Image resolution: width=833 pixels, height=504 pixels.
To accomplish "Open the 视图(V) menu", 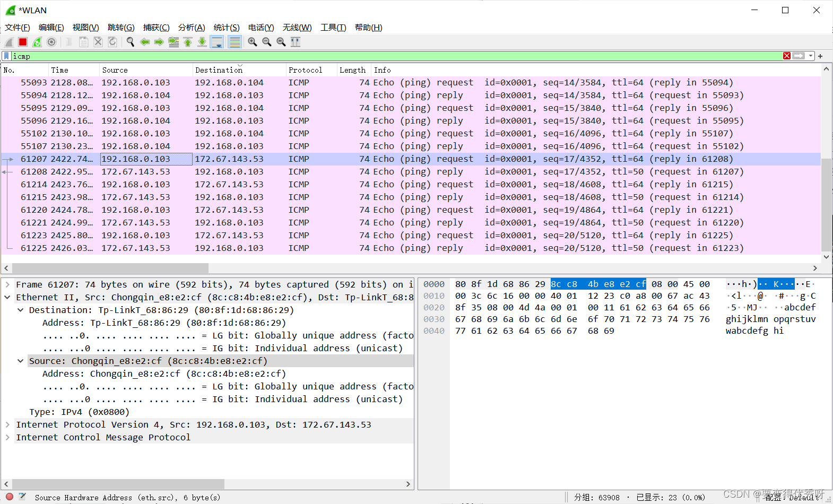I will pyautogui.click(x=86, y=28).
